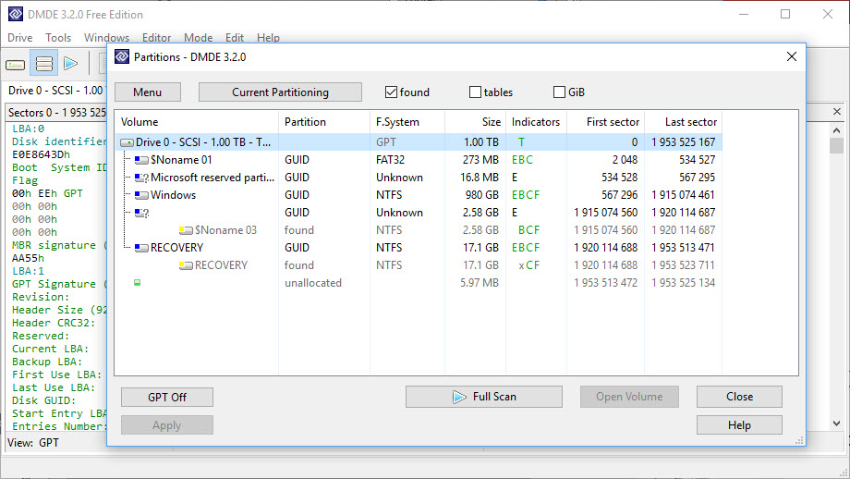Screen dimensions: 850x479
Task: Open the Editor menu
Action: pos(157,38)
